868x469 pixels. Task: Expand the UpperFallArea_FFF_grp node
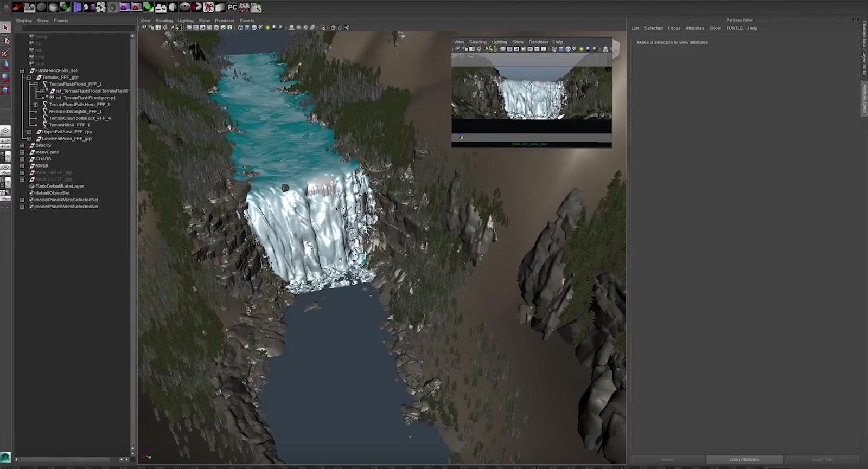(x=29, y=132)
